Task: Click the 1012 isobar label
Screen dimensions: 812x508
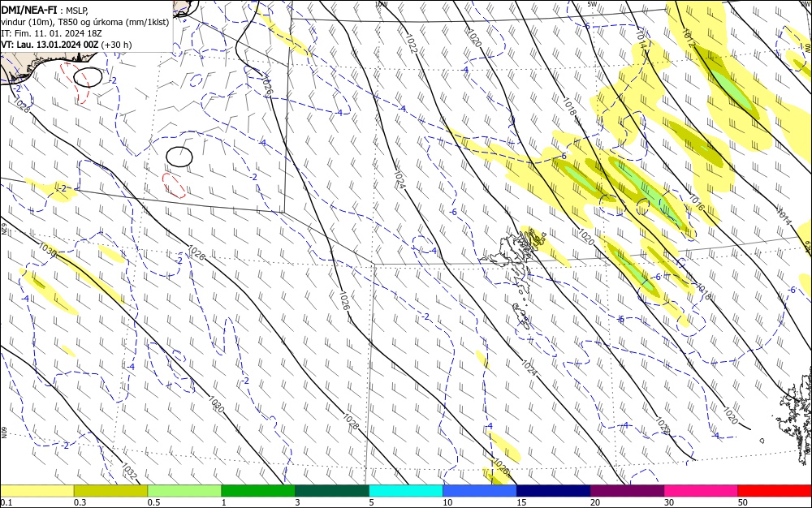Action: (688, 39)
